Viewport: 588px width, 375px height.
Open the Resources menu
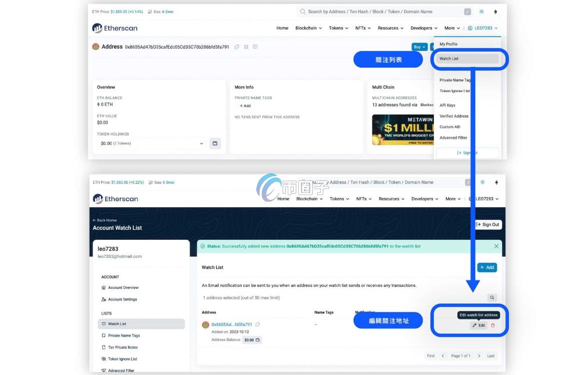[390, 28]
